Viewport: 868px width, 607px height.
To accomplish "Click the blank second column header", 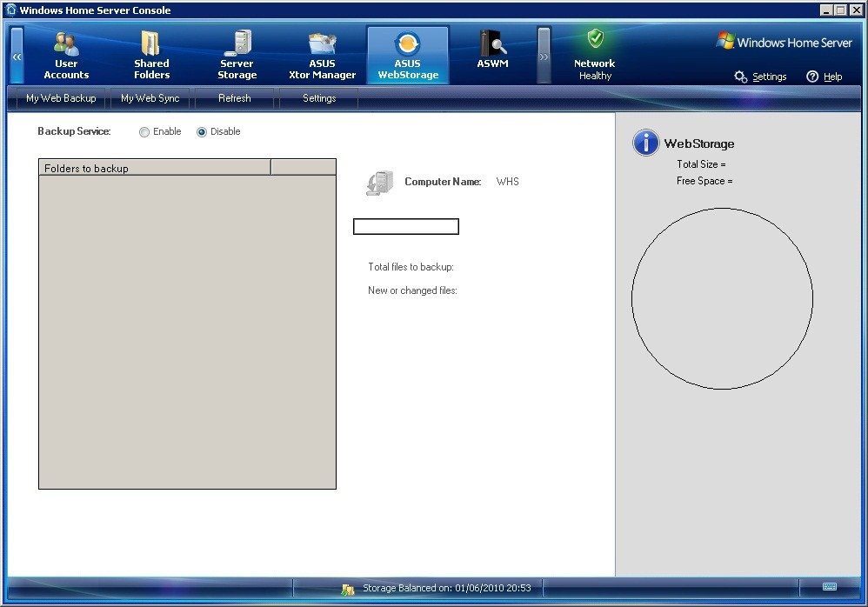I will coord(304,168).
